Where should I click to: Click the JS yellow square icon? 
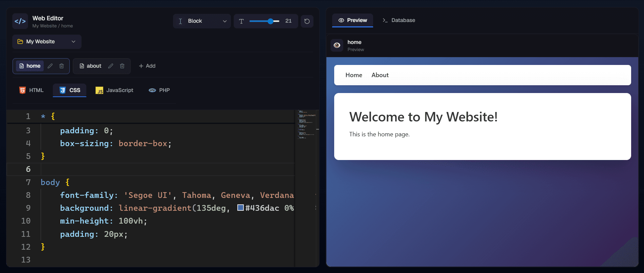click(99, 90)
